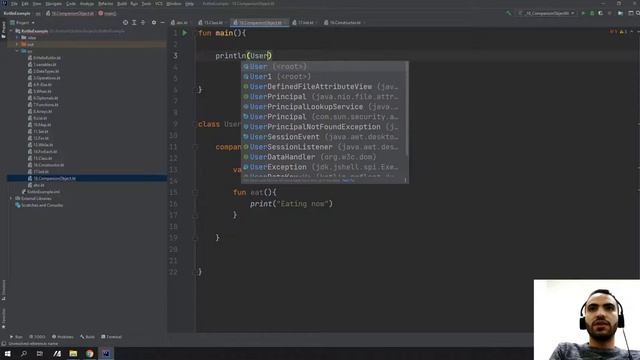Screen dimensions: 640x360
Task: Open the Problems tool window button
Action: click(x=63, y=337)
